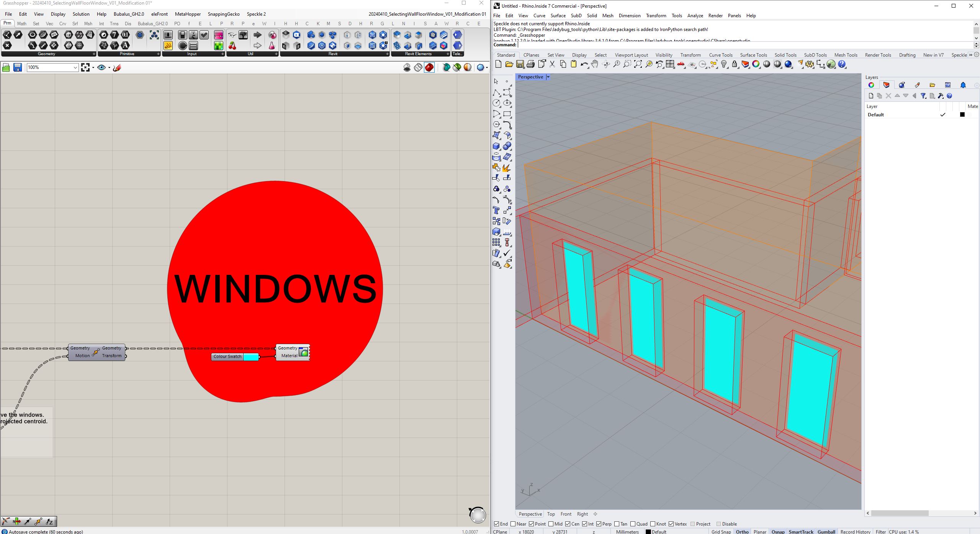Enable the Quad osnap checkbox
This screenshot has width=980, height=534.
pyautogui.click(x=633, y=524)
